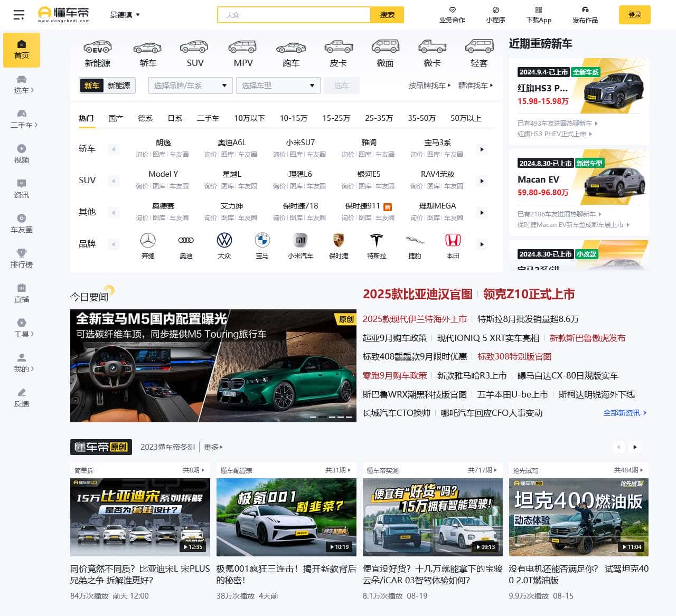Show next brands in 品牌 row
Screen dimensions: 676x616
tap(482, 244)
